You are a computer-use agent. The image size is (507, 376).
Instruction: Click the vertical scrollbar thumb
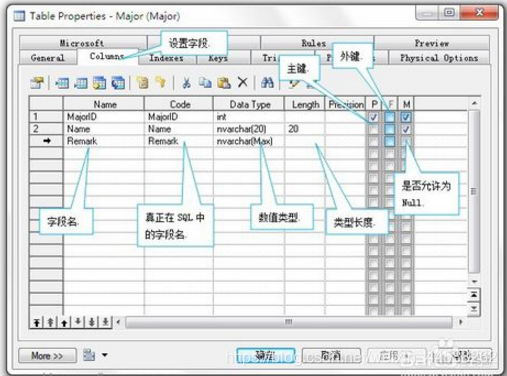point(474,192)
